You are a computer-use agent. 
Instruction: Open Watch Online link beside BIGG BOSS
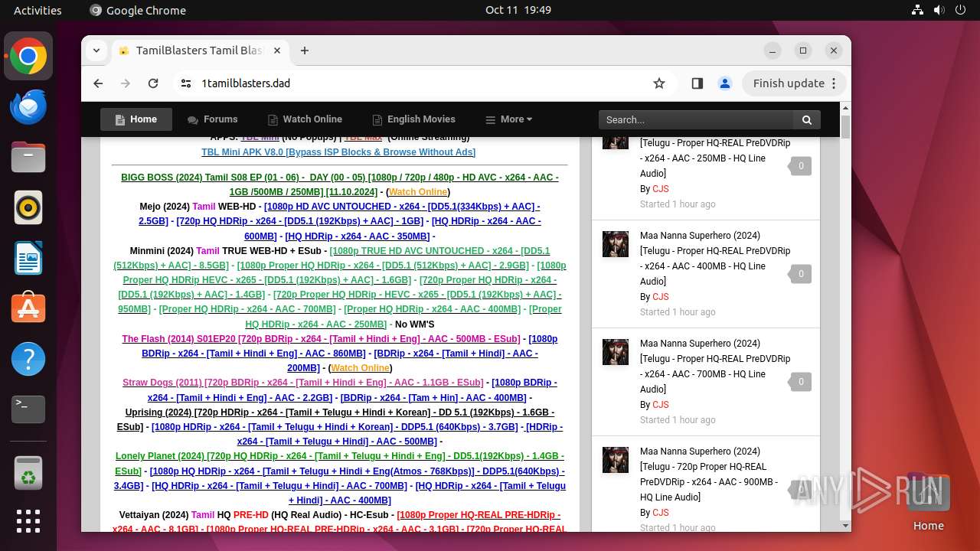click(418, 192)
